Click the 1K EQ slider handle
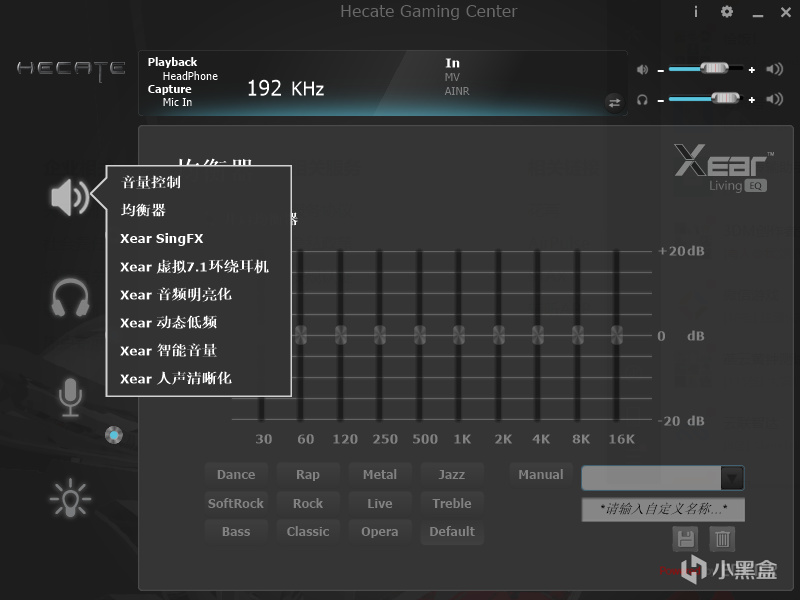Image resolution: width=800 pixels, height=600 pixels. point(459,335)
